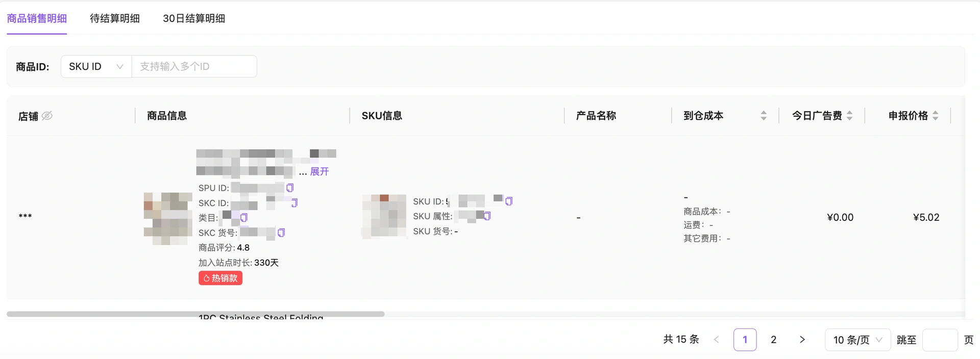This screenshot has width=980, height=359.
Task: Click 商品评分: 4.8 text
Action: point(224,248)
